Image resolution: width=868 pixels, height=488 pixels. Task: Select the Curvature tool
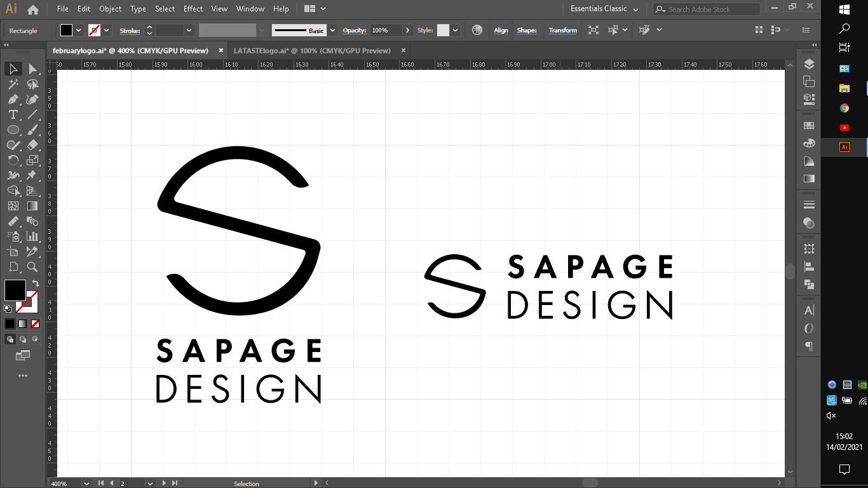33,99
